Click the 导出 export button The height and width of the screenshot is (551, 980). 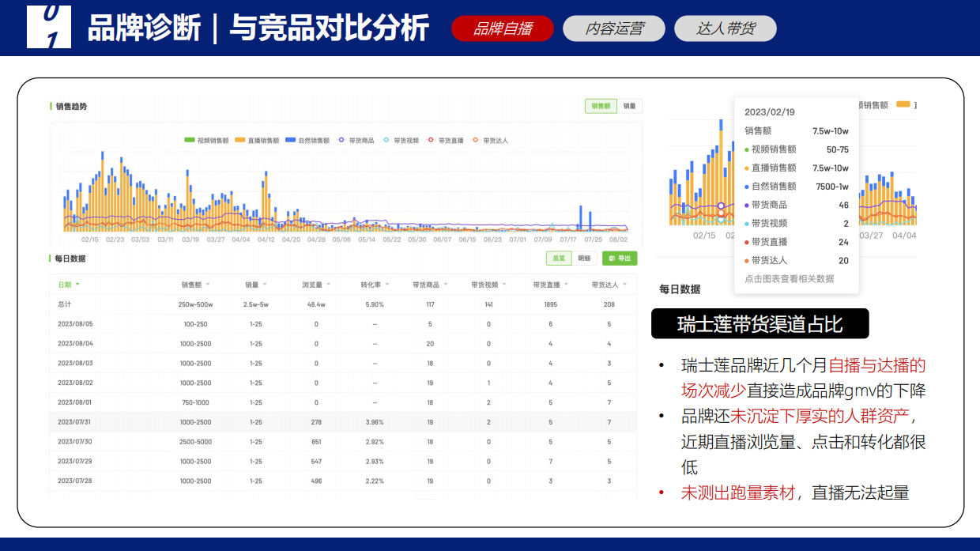(x=619, y=259)
